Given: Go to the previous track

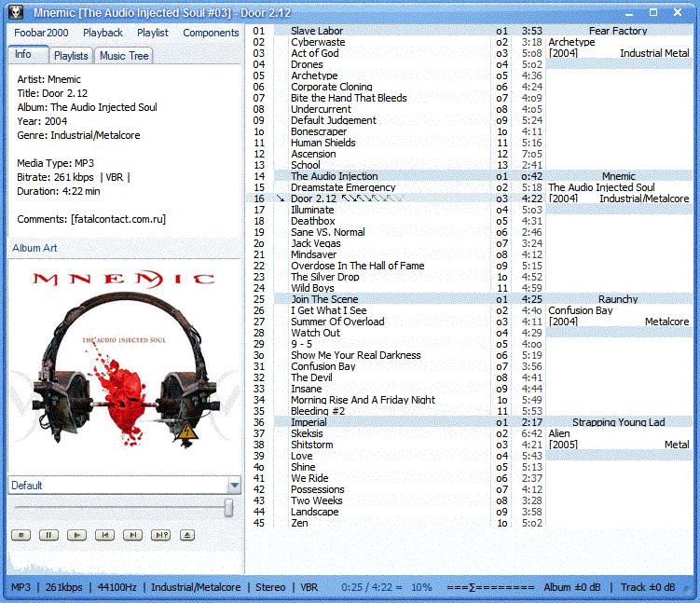Looking at the screenshot, I should pyautogui.click(x=105, y=535).
